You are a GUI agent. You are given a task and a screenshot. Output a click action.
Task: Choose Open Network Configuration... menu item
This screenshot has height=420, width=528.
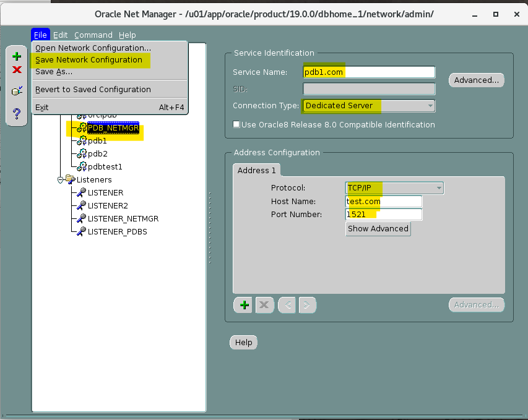(110, 48)
